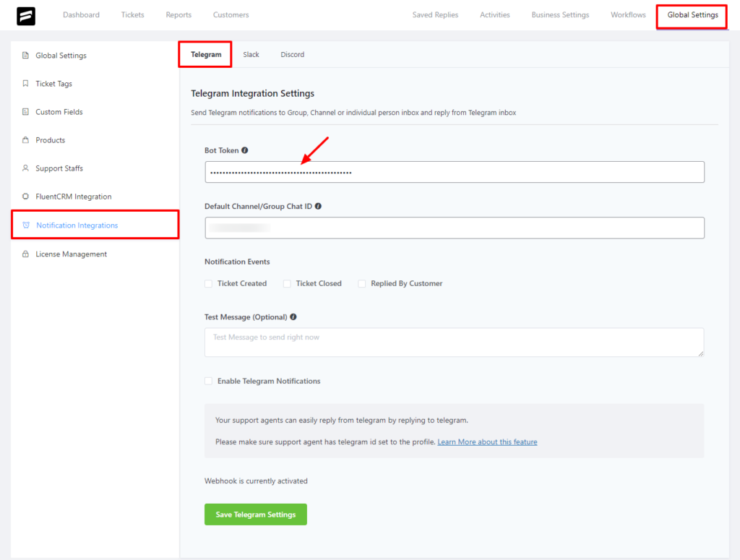Focus the Test Message text area
The height and width of the screenshot is (560, 740).
click(x=454, y=342)
